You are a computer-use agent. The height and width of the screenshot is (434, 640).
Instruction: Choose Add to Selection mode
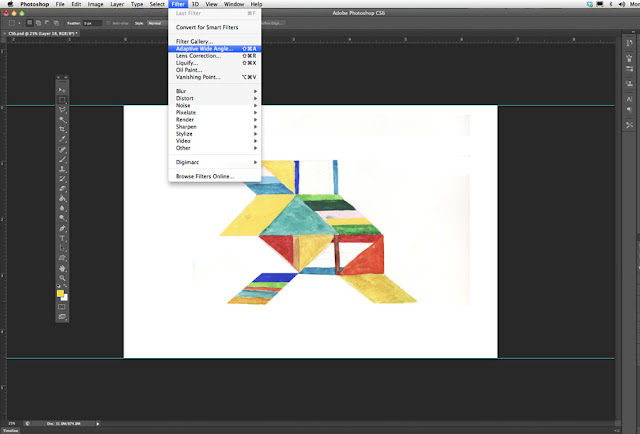[38, 23]
